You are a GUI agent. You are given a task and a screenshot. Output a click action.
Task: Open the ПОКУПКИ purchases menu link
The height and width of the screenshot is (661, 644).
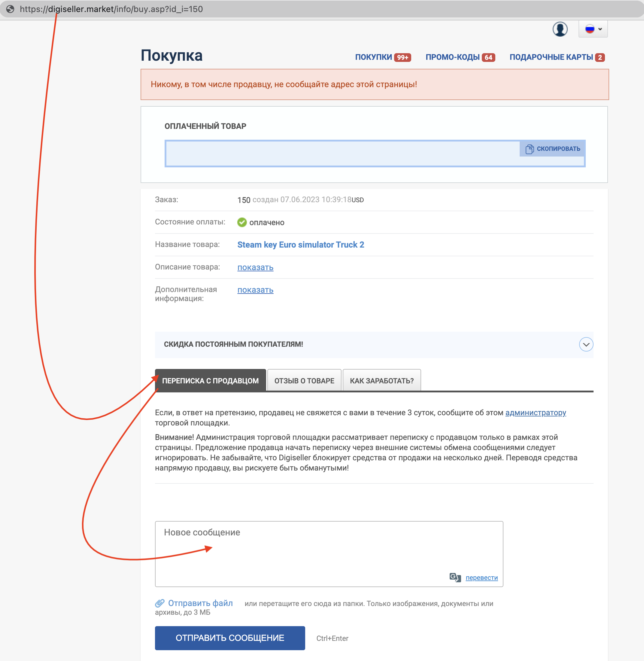[x=373, y=57]
